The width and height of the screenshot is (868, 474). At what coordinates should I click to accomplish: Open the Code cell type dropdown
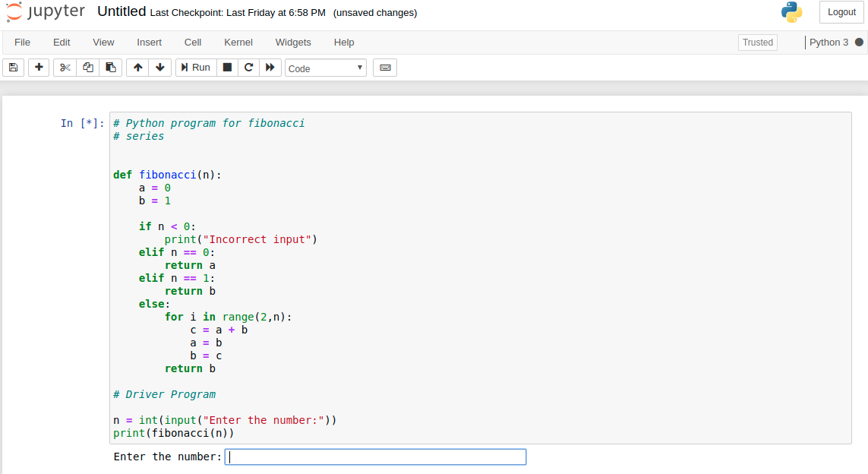point(326,68)
